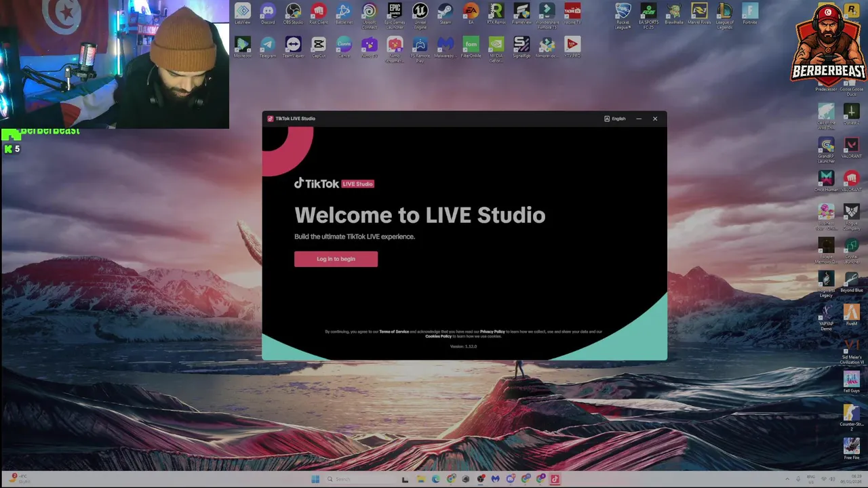Viewport: 868px width, 488px height.
Task: Open the Beyond Blue desktop icon
Action: click(x=851, y=282)
